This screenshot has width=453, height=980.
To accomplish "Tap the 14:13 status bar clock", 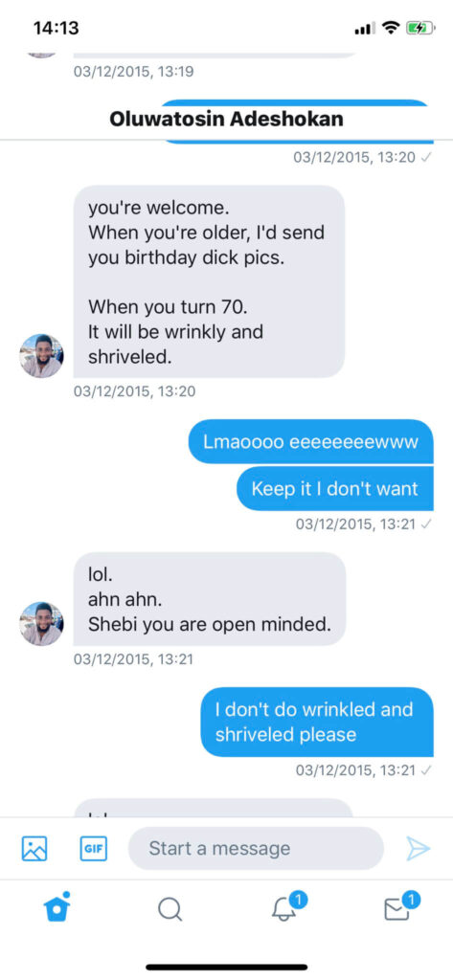I will [x=57, y=28].
